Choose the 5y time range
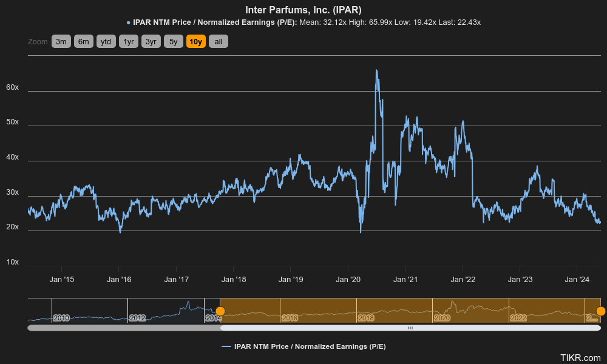607x364 pixels. (172, 41)
